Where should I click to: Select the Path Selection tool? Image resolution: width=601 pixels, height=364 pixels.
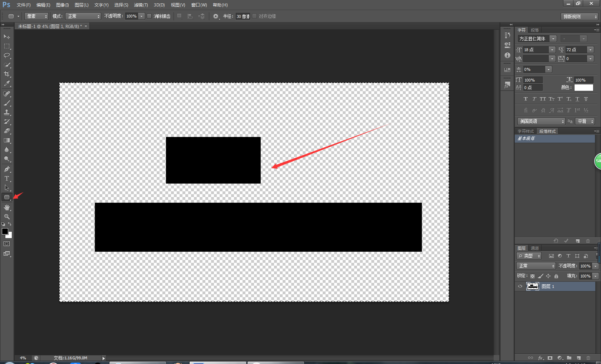pyautogui.click(x=7, y=188)
